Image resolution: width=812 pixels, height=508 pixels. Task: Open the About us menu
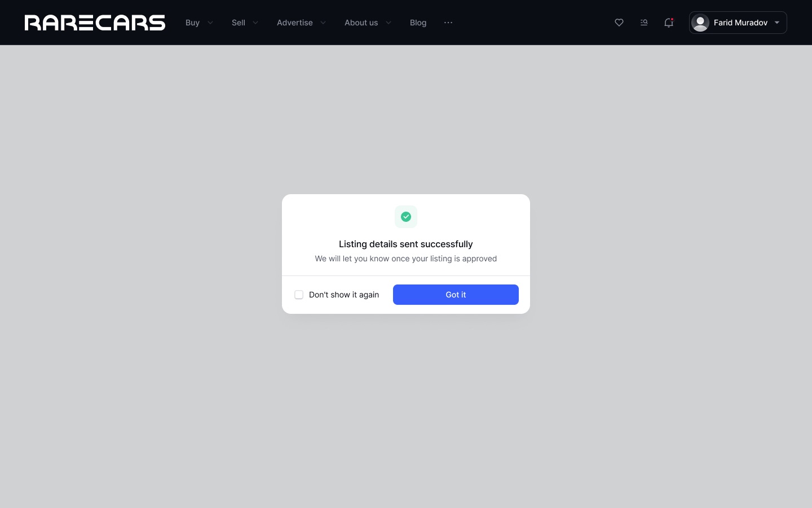(x=361, y=23)
